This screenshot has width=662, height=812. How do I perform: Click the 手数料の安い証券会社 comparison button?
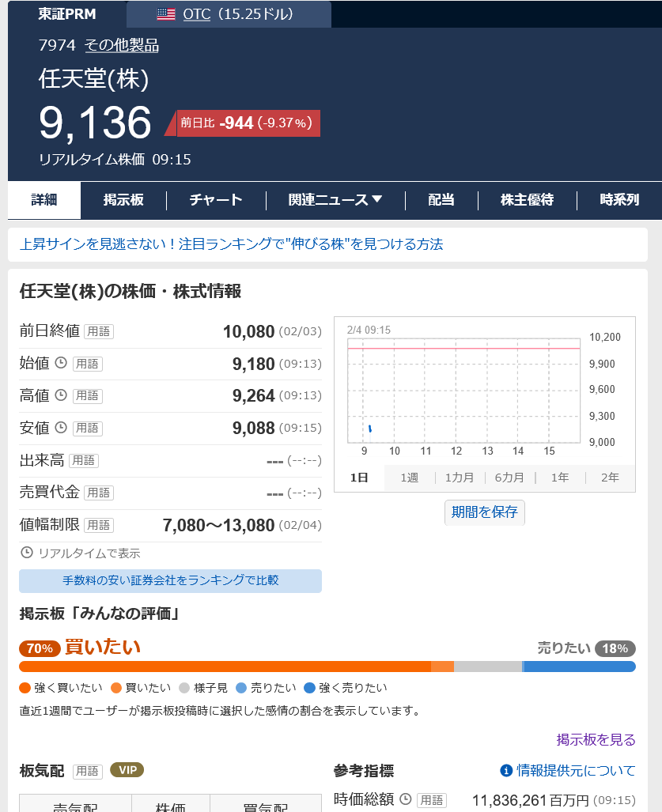pyautogui.click(x=170, y=580)
